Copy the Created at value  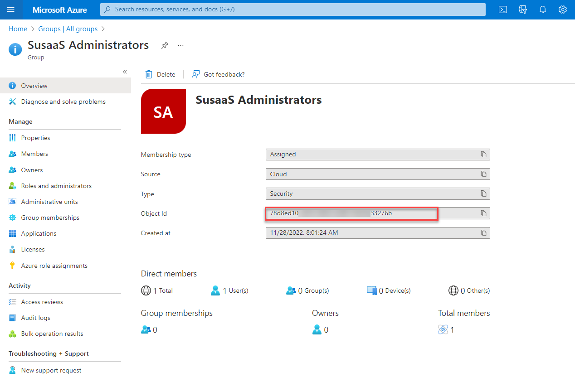click(x=483, y=233)
